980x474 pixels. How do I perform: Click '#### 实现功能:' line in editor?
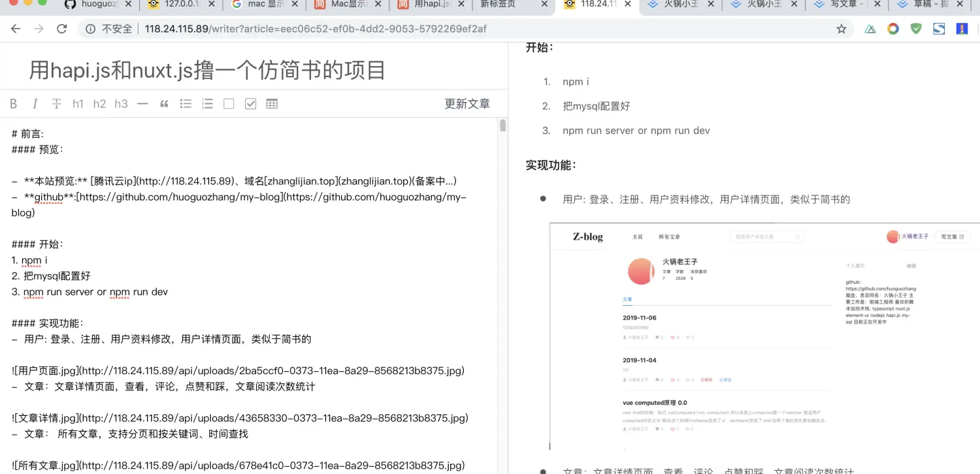coord(47,323)
